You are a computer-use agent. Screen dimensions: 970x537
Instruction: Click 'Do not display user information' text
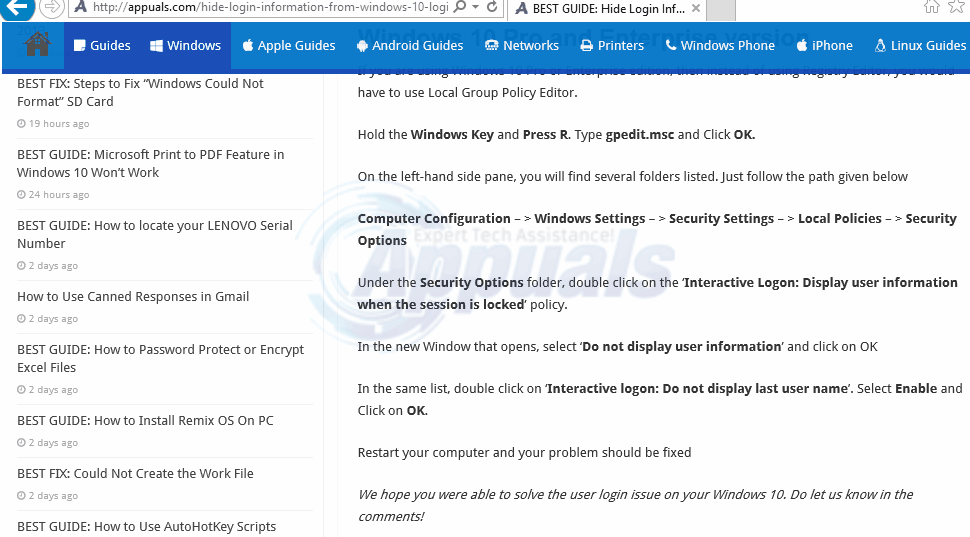(682, 346)
